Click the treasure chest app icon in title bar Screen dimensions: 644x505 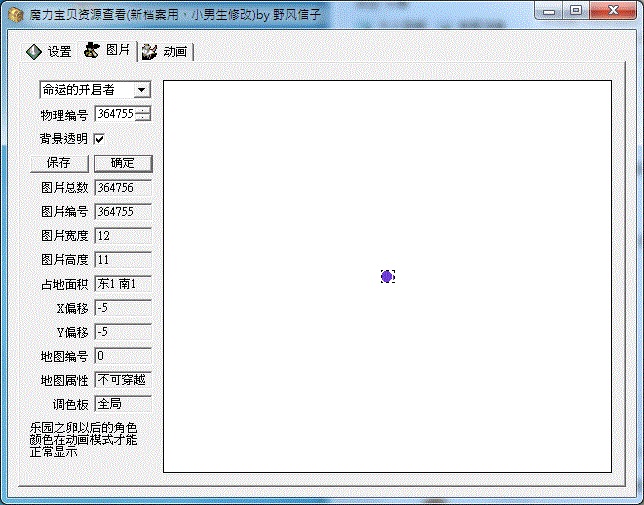[15, 11]
